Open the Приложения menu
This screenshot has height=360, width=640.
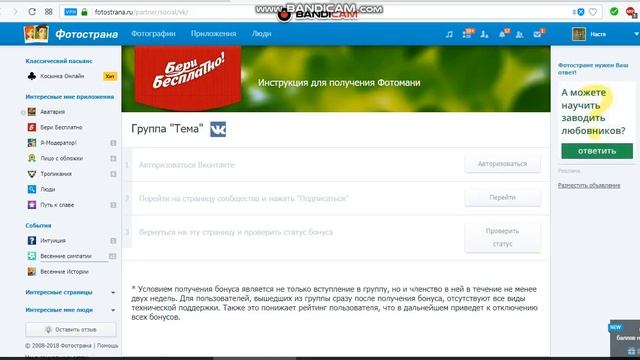click(213, 34)
